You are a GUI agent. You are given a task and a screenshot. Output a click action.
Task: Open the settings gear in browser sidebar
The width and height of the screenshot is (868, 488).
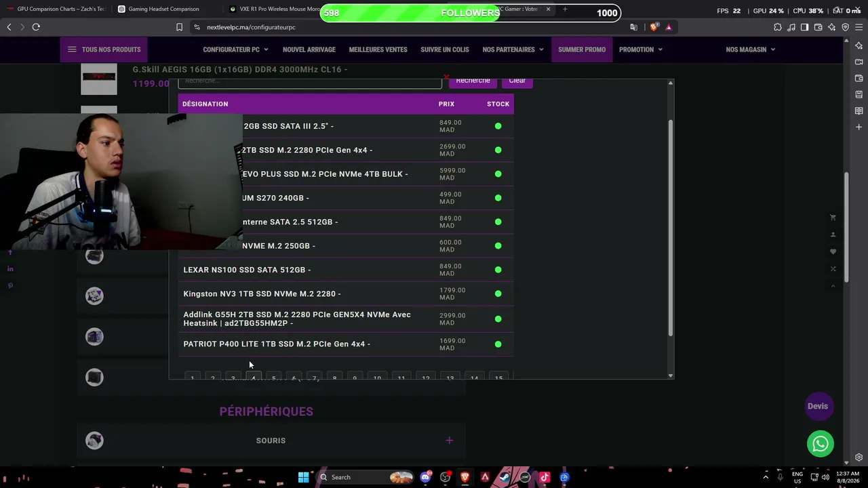pyautogui.click(x=859, y=457)
